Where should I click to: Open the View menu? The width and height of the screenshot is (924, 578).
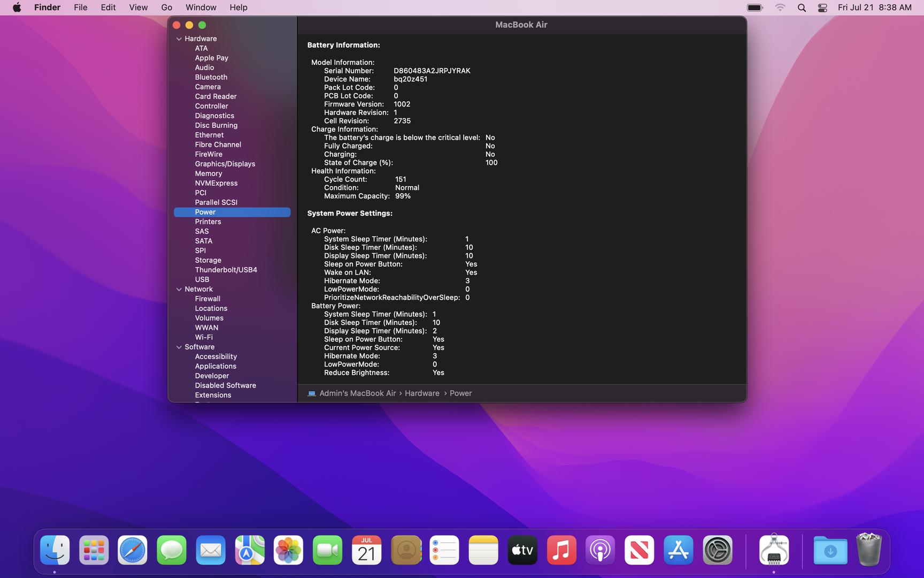click(x=138, y=7)
